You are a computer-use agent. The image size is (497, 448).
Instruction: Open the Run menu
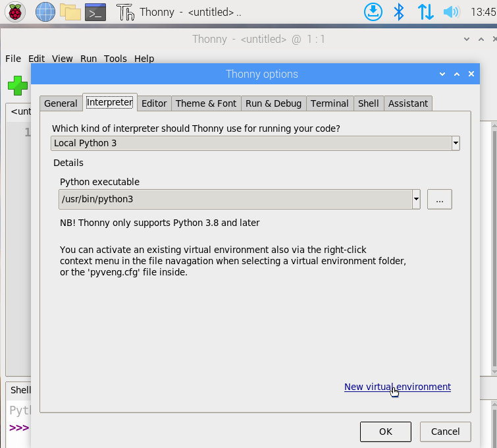coord(88,59)
